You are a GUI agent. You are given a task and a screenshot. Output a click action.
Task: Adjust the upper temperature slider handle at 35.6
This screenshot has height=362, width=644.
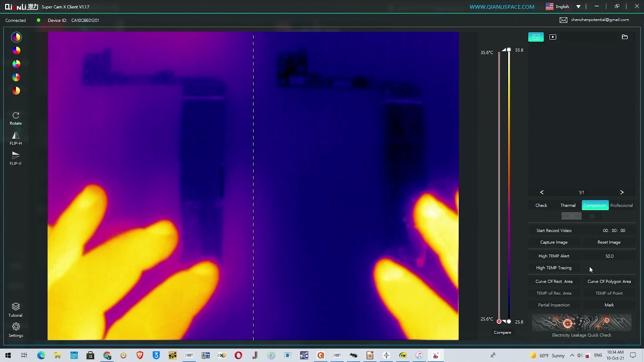[509, 50]
